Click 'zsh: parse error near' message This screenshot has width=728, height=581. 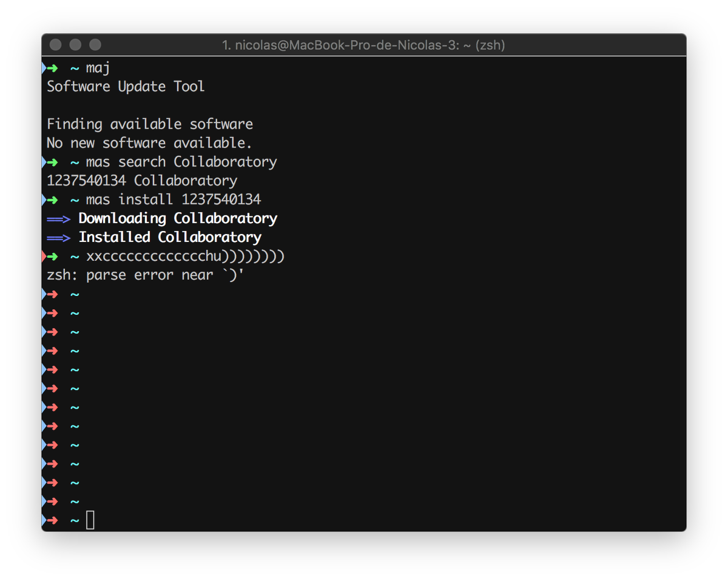click(x=146, y=275)
